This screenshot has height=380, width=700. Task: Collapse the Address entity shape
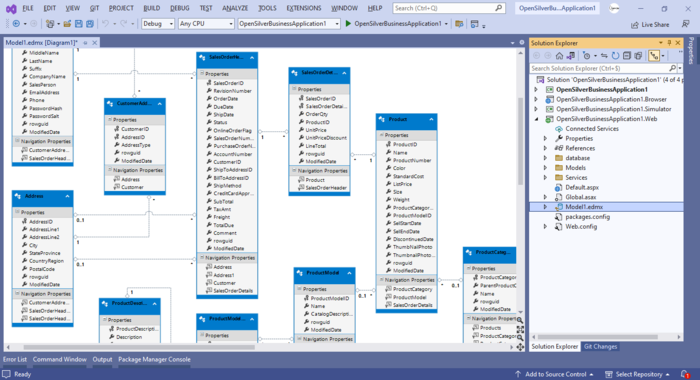(67, 196)
